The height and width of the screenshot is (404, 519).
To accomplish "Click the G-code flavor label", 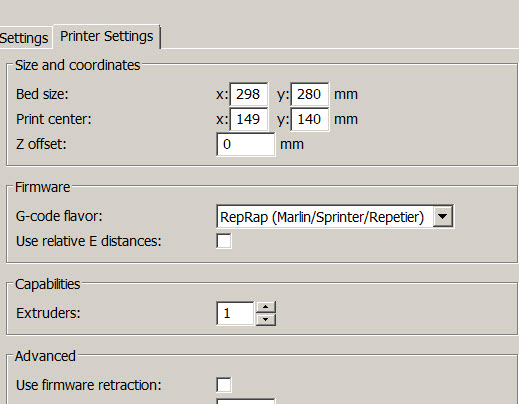I will point(59,216).
